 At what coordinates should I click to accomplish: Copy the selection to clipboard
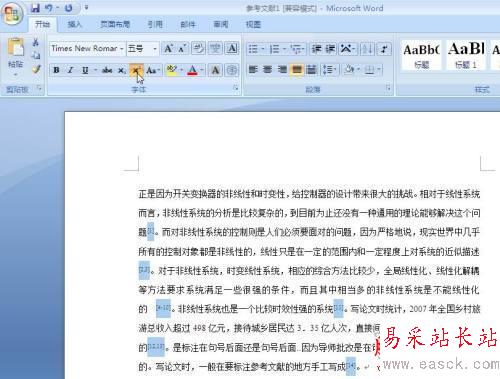click(36, 56)
